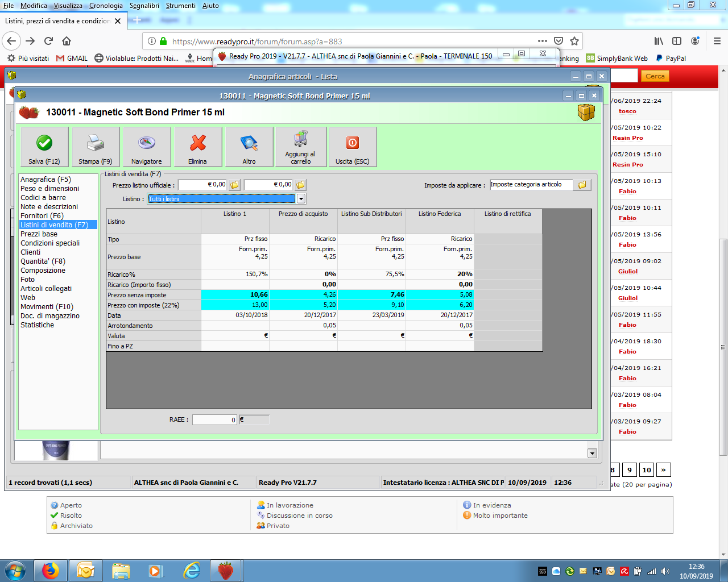The image size is (728, 582).
Task: Click Stampa (F9) printer button
Action: click(95, 147)
